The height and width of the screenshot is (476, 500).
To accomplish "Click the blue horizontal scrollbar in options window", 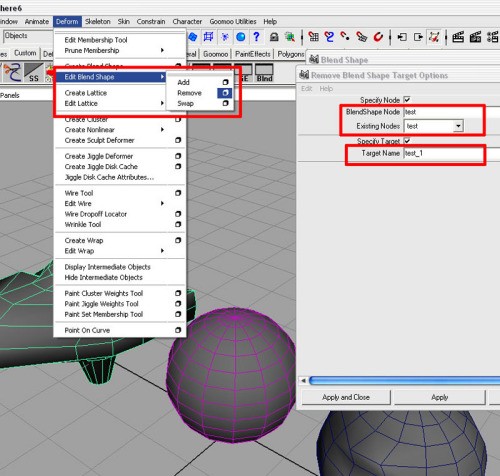I will coord(404,380).
